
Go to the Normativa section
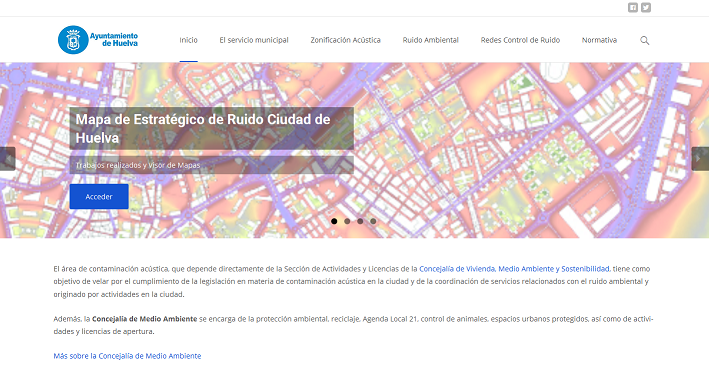click(x=599, y=40)
